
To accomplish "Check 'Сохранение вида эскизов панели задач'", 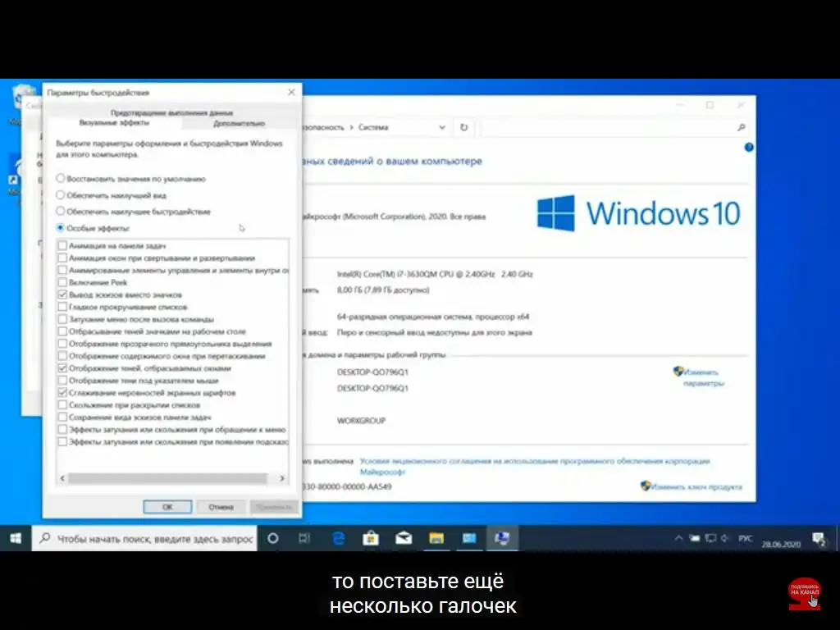I will pos(62,418).
